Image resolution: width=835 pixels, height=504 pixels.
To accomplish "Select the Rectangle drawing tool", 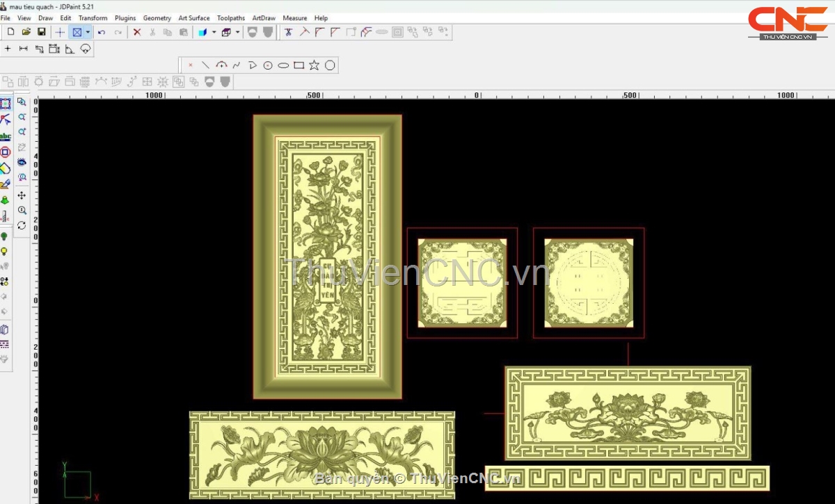I will pos(299,65).
